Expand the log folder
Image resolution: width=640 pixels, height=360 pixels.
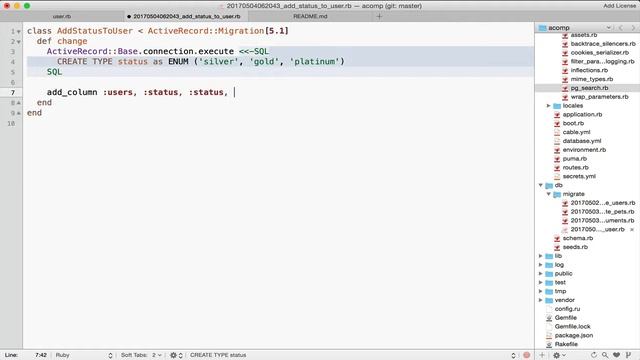click(541, 265)
